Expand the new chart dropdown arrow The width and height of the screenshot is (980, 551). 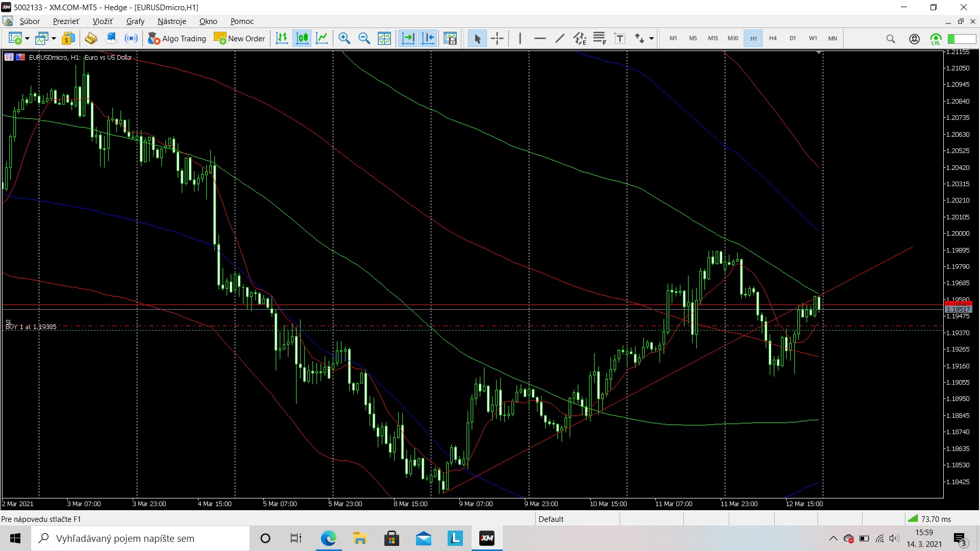(x=27, y=39)
